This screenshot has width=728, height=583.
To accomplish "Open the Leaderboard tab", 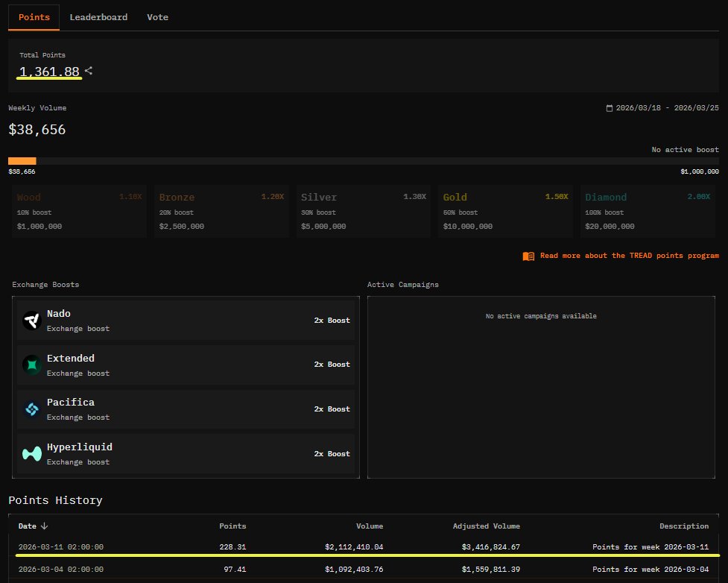I will pos(98,17).
